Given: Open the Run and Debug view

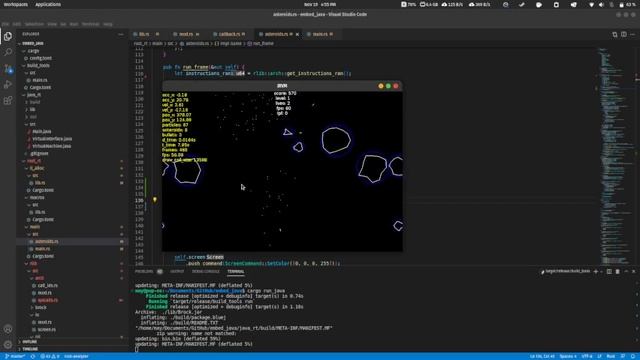Looking at the screenshot, I should point(8,84).
